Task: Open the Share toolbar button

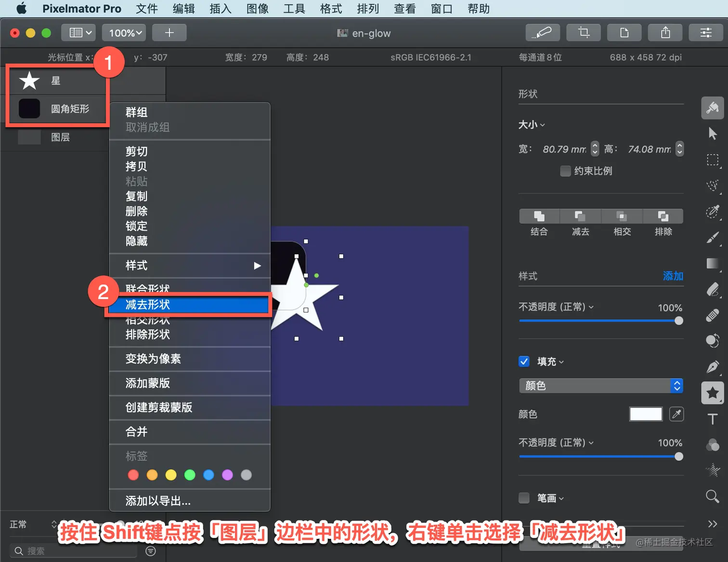Action: [x=665, y=33]
